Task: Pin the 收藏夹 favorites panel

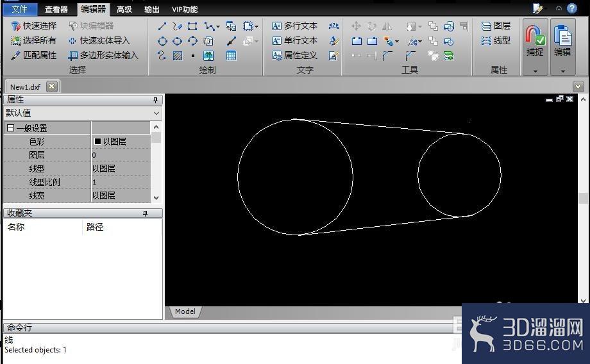Action: click(145, 213)
